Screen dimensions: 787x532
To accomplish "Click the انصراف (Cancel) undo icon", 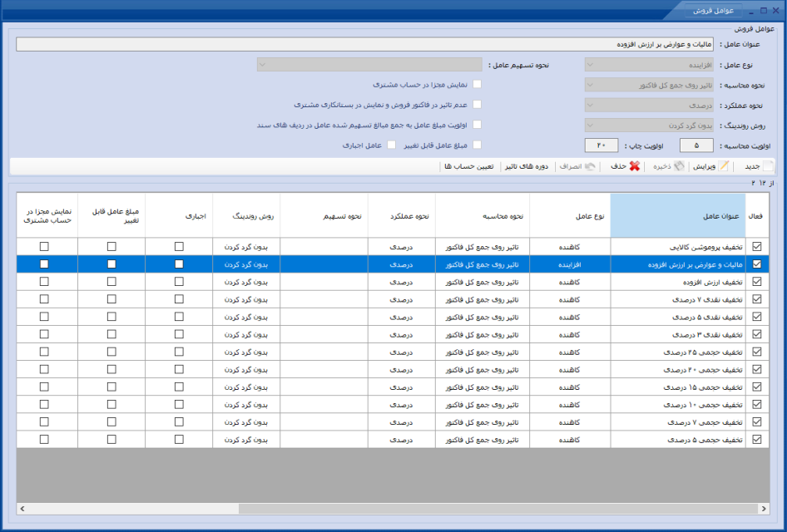I will click(x=591, y=166).
